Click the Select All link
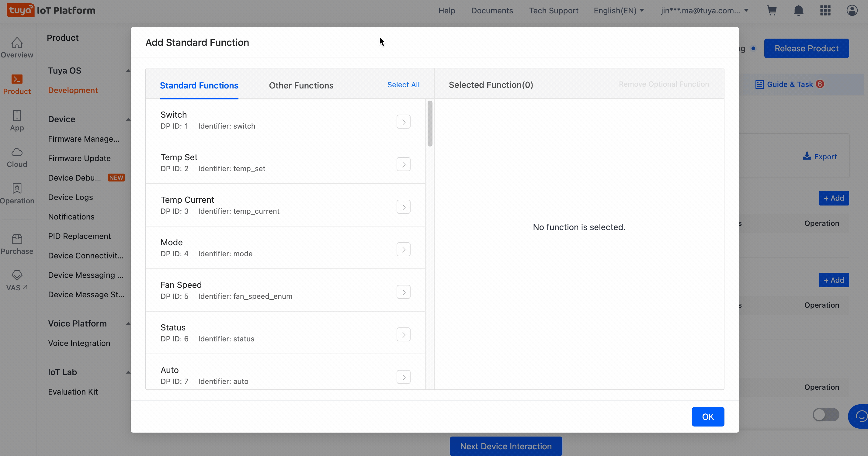 [403, 85]
